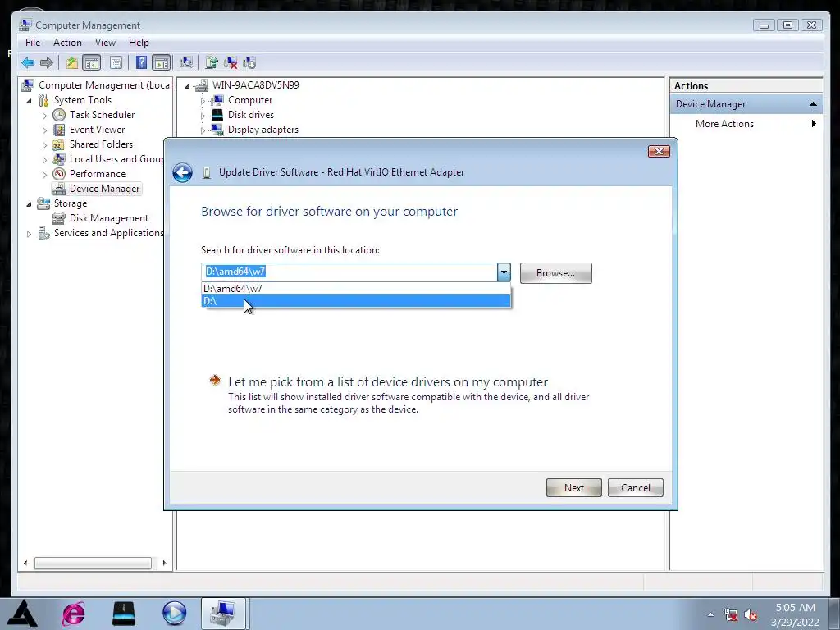Toggle Show/Hide Console Tree toolbar icon
Viewport: 840px width, 630px height.
(x=92, y=62)
